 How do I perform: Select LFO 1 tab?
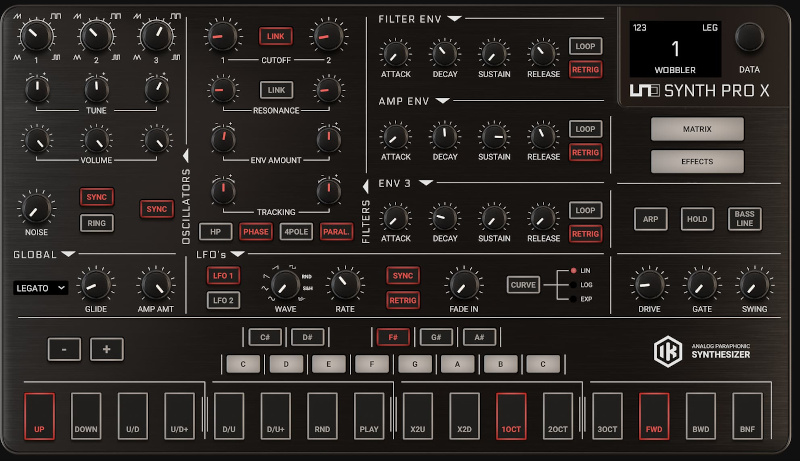(223, 275)
